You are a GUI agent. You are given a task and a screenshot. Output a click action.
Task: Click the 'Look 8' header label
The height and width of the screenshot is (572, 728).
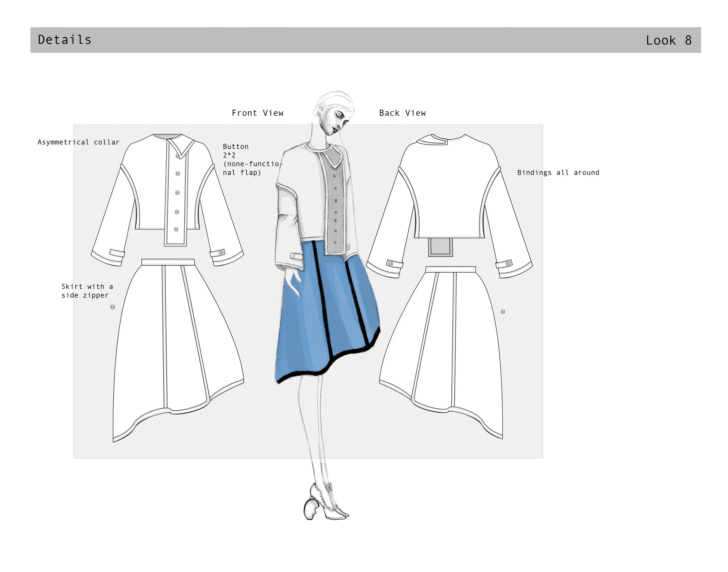(668, 40)
